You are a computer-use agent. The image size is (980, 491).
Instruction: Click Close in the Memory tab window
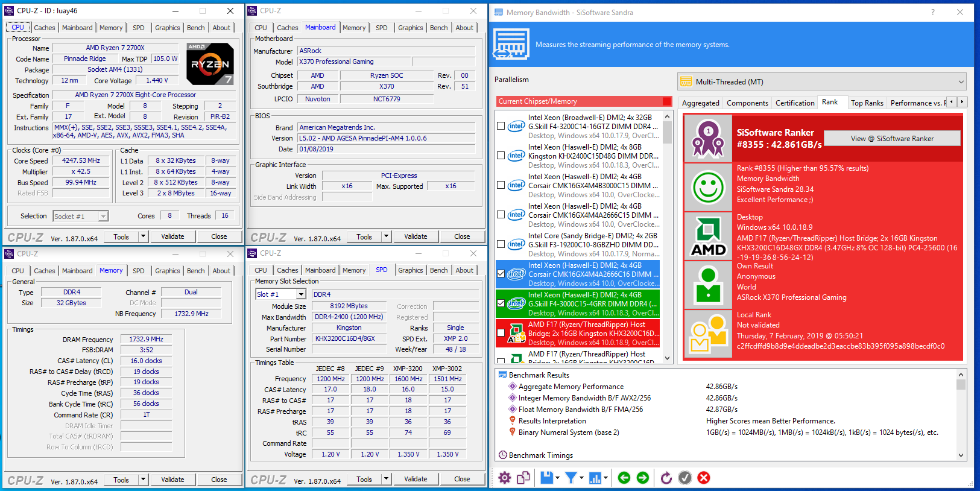(219, 480)
